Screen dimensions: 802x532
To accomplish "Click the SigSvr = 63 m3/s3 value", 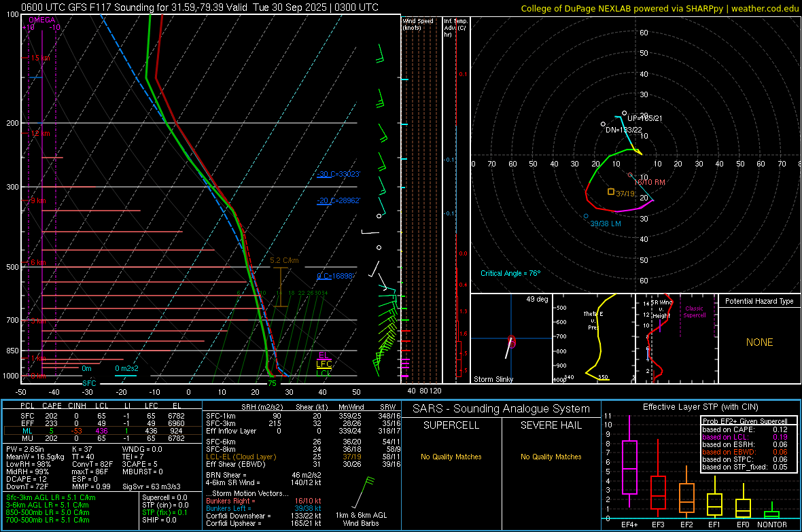I will [x=152, y=486].
